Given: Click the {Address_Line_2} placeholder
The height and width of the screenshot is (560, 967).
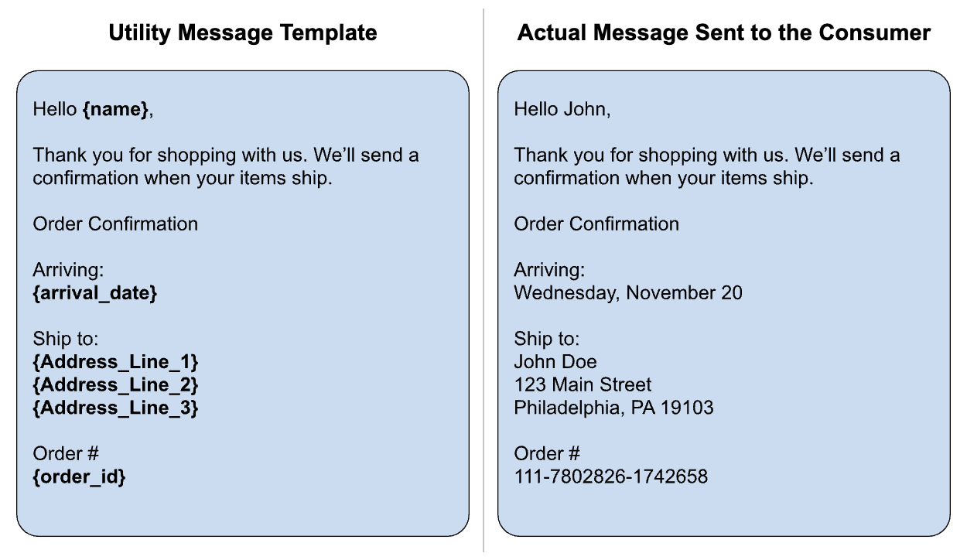Looking at the screenshot, I should pyautogui.click(x=115, y=384).
